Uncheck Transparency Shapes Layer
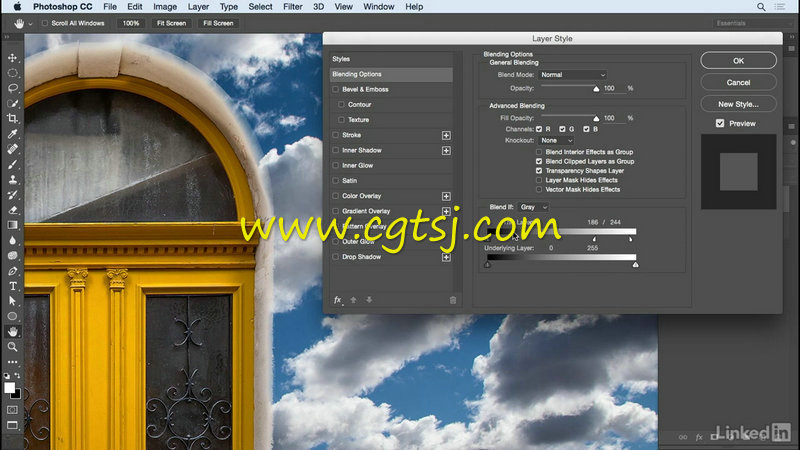This screenshot has width=800, height=450. [x=539, y=170]
